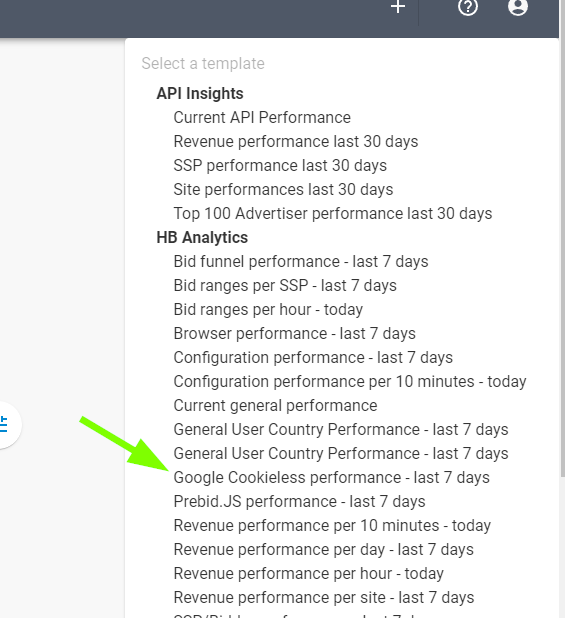Select Browser performance - last 7 days
The width and height of the screenshot is (565, 618).
pyautogui.click(x=294, y=334)
